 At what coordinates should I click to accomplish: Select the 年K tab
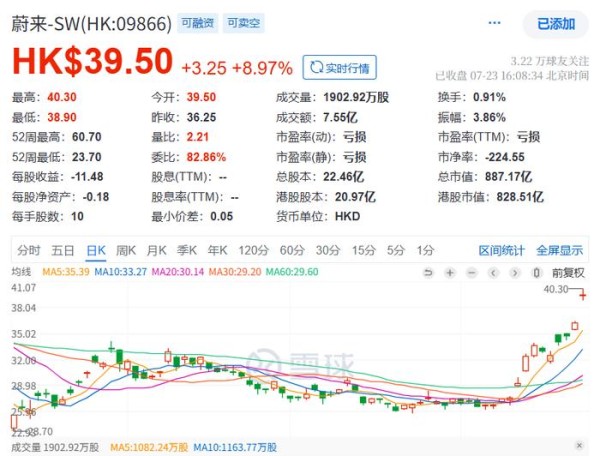[x=217, y=251]
